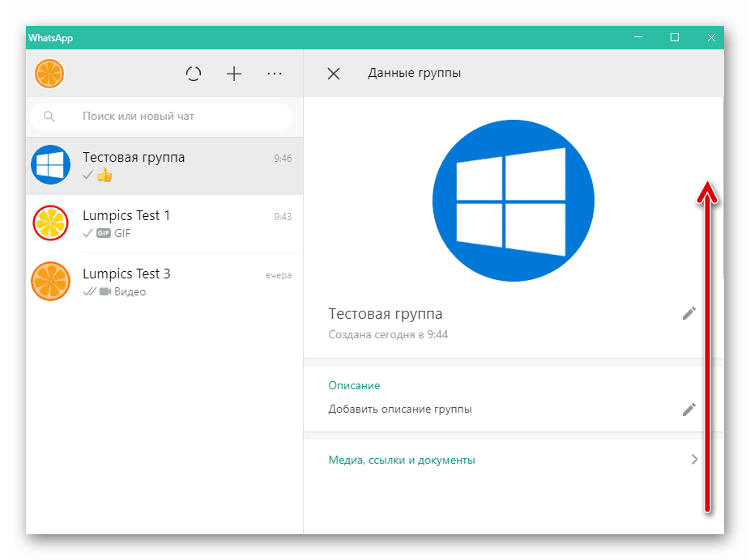This screenshot has height=560, width=750.
Task: Click the Тестовая группа name in group info
Action: (x=385, y=314)
